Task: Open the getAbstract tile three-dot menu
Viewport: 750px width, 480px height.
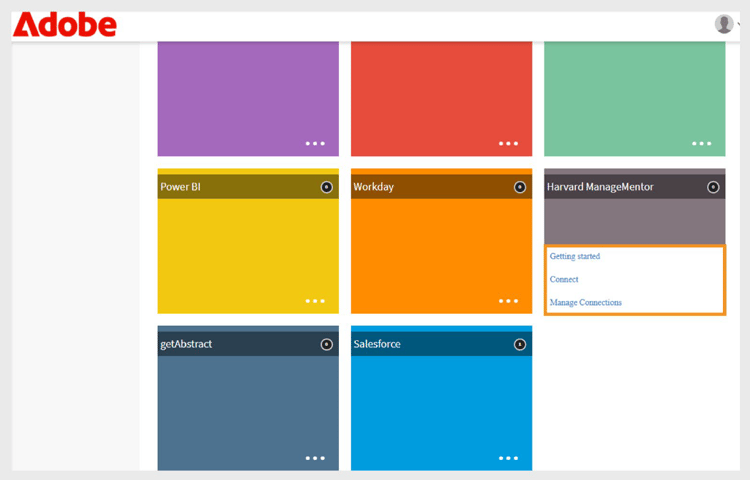Action: [315, 458]
